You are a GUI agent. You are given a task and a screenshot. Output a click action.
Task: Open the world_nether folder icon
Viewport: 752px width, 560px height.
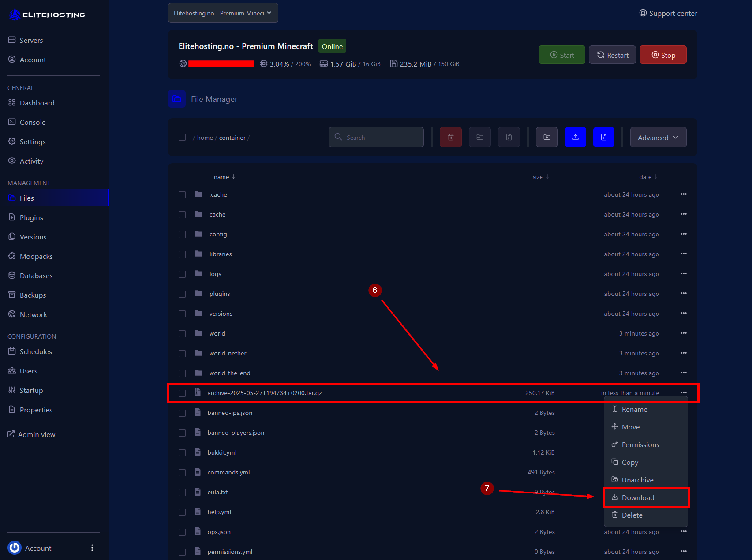pos(198,353)
